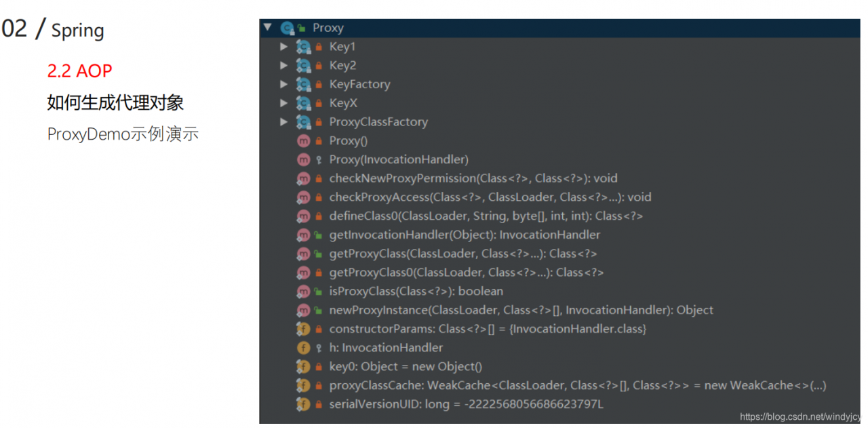Click the 2.2 AOP heading text
This screenshot has height=428, width=868.
(79, 71)
